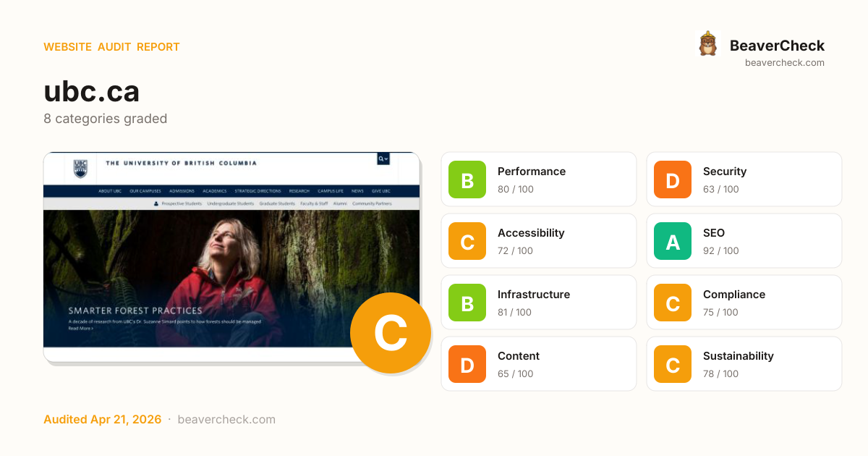The image size is (868, 456).
Task: Select the Sustainability grade C badge
Action: pos(673,364)
